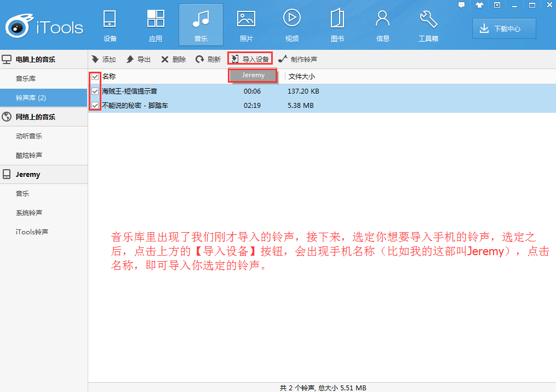The height and width of the screenshot is (392, 556).
Task: Open the 下载中心 download center
Action: (503, 28)
